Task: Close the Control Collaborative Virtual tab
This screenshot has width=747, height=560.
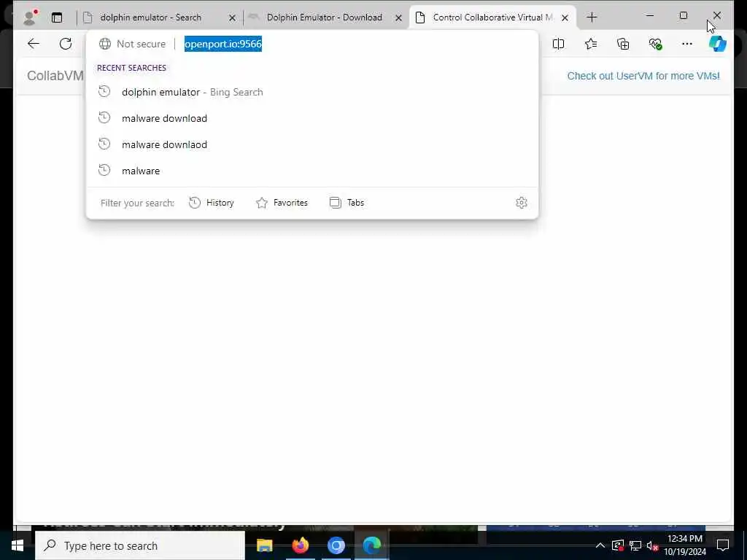Action: 565,17
